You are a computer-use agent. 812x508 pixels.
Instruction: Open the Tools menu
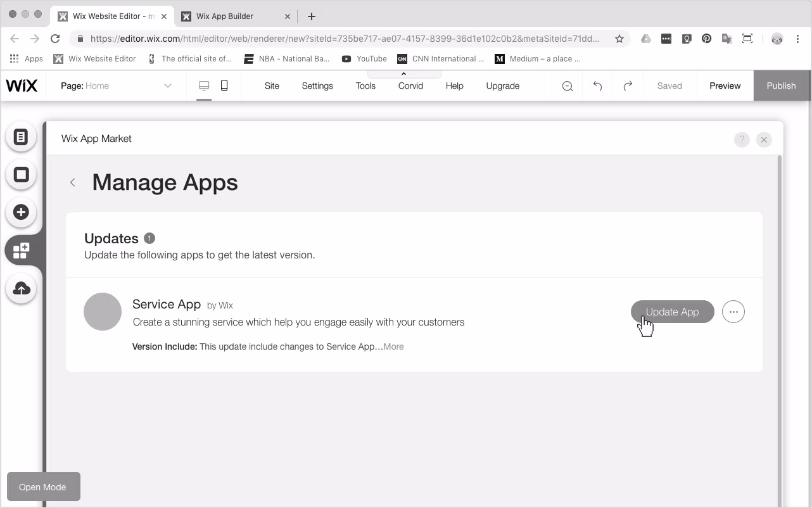tap(365, 86)
